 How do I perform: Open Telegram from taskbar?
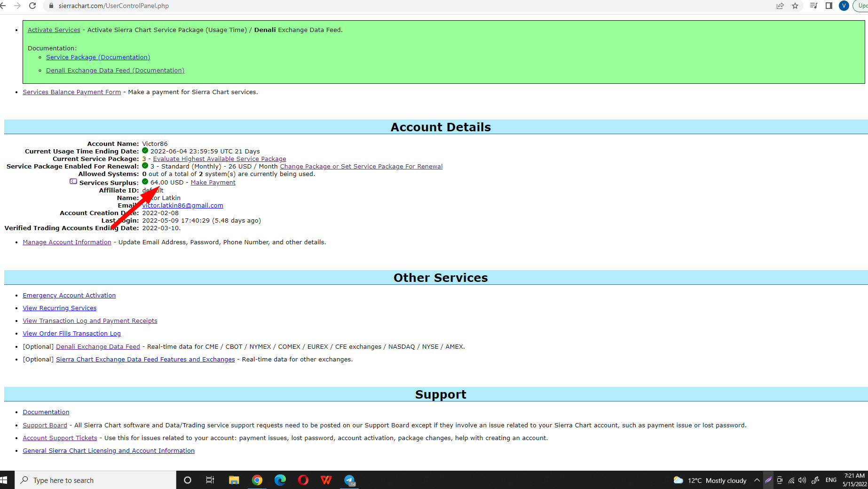(x=349, y=480)
